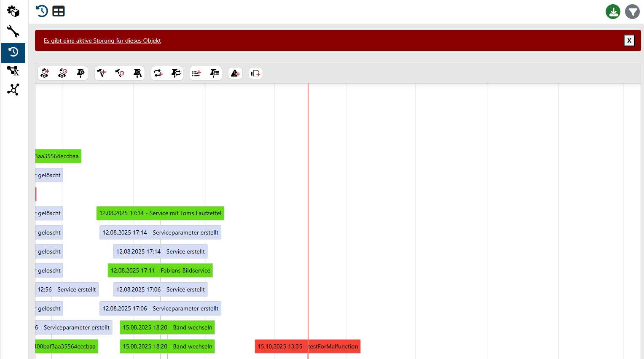
Task: Open the network graph sidebar section
Action: pyautogui.click(x=13, y=89)
